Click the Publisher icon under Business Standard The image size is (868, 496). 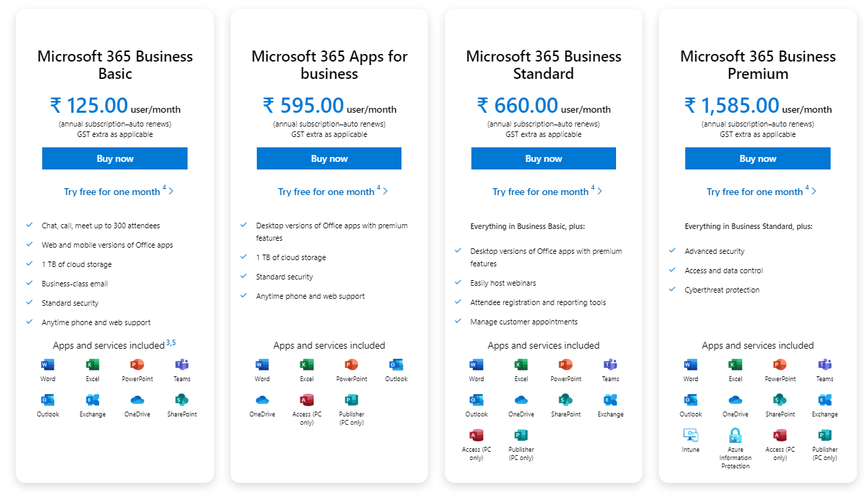[521, 435]
